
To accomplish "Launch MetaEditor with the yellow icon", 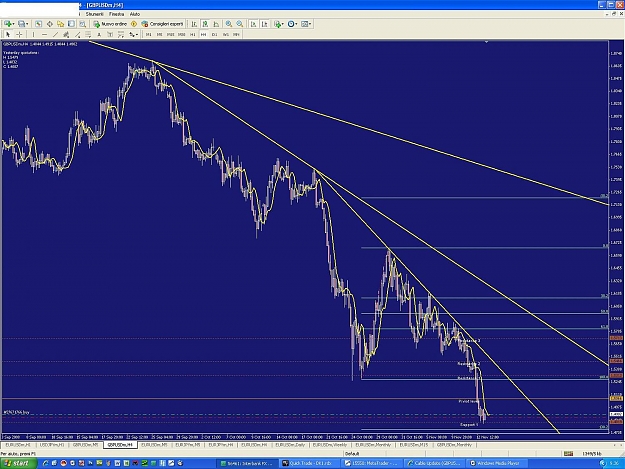I will click(134, 24).
